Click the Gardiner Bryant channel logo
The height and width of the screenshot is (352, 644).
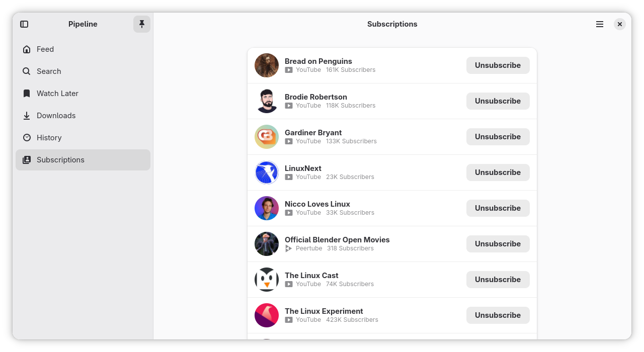click(267, 137)
